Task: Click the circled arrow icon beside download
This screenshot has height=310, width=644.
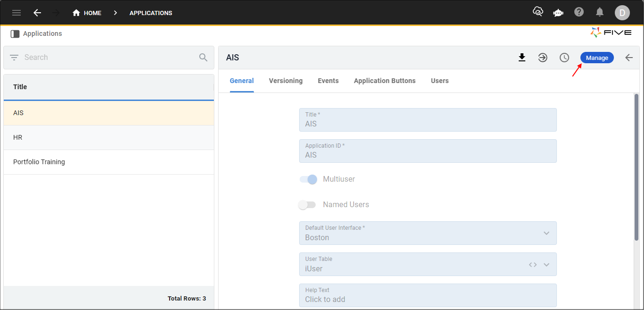Action: point(543,58)
